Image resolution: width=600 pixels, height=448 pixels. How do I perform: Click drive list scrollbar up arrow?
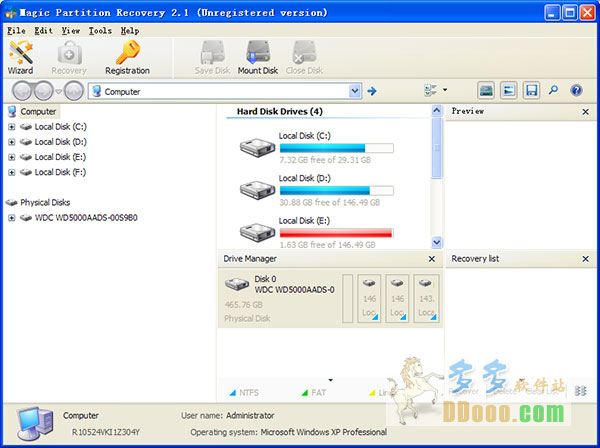tap(437, 111)
